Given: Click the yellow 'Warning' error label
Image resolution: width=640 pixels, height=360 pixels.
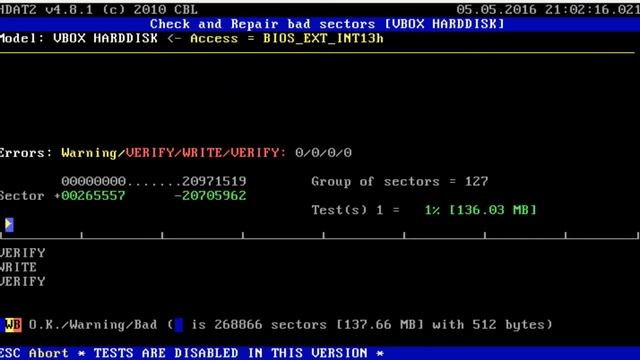Looking at the screenshot, I should 89,153.
